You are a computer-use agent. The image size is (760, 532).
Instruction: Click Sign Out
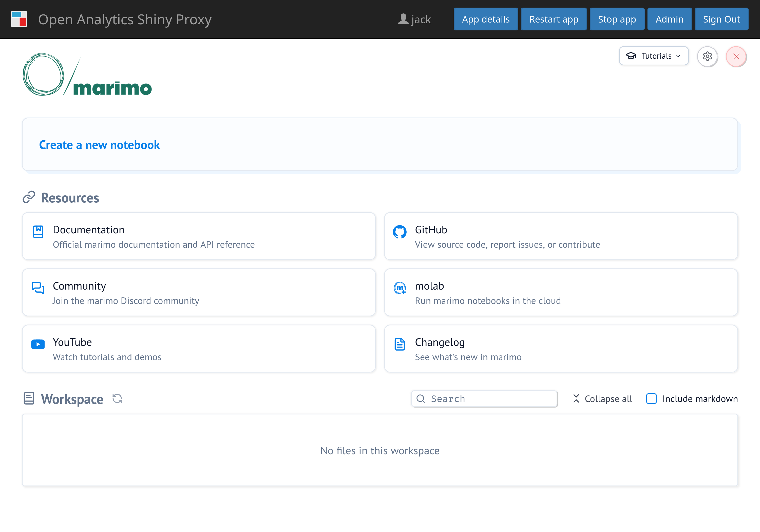(x=721, y=19)
